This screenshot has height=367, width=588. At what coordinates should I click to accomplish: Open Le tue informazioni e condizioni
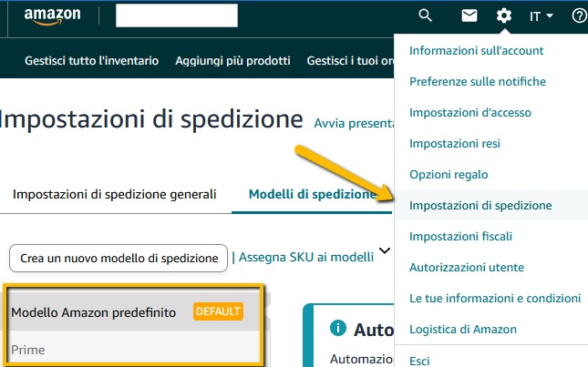tap(495, 299)
